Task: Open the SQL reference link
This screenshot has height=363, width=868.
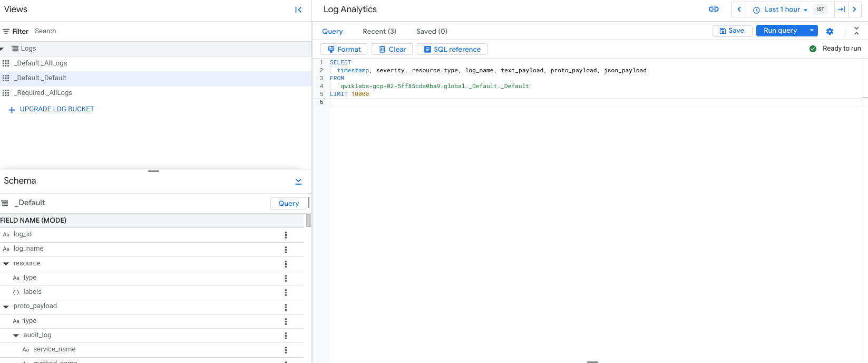Action: click(x=452, y=49)
